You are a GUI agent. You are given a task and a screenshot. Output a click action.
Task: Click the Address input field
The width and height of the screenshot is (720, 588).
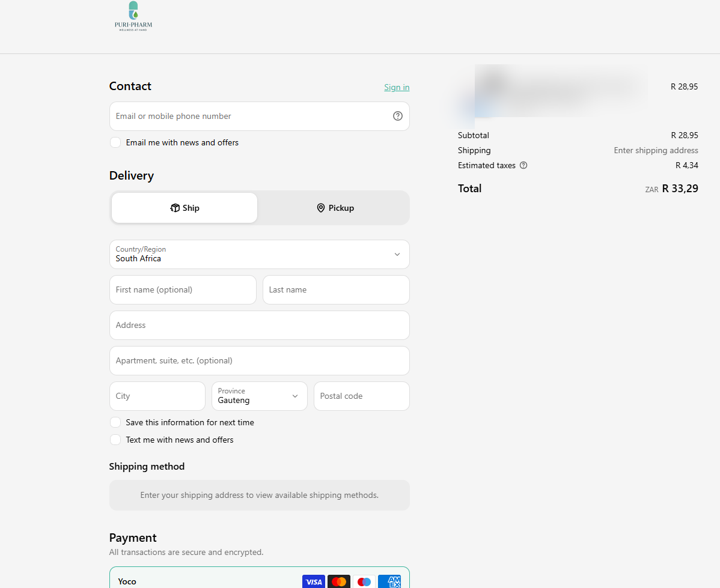260,326
